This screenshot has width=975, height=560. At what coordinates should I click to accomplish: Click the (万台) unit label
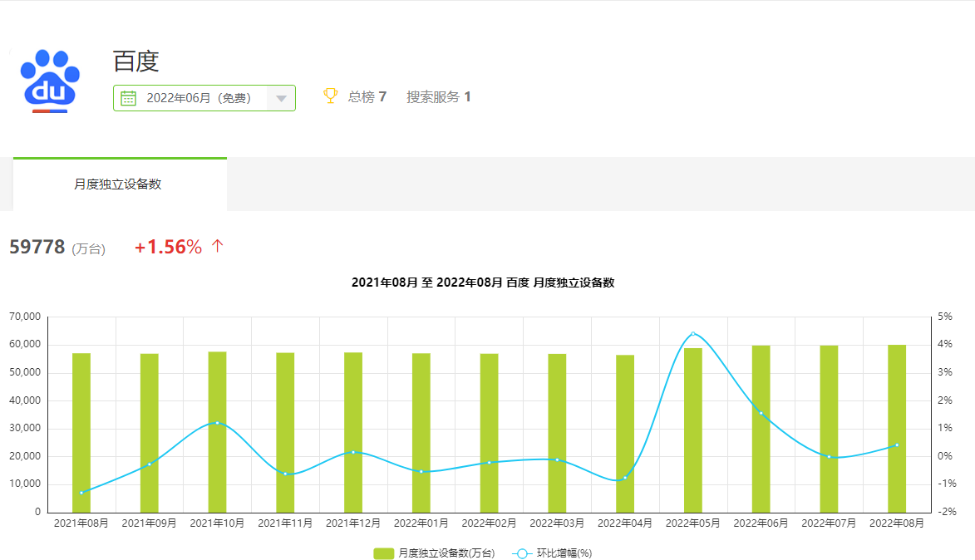click(x=88, y=249)
